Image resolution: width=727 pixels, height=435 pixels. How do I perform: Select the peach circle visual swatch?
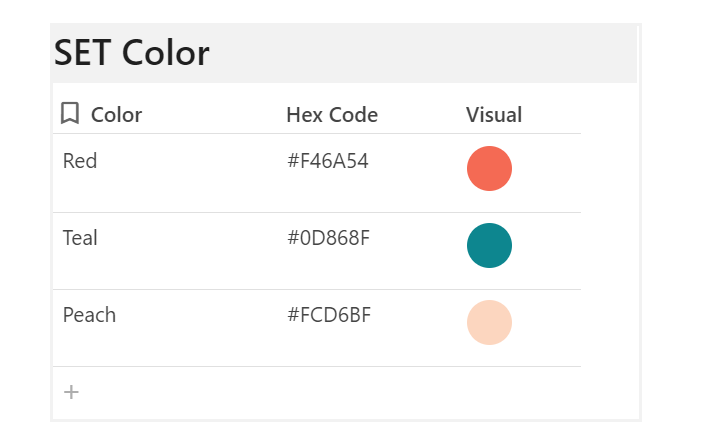[x=489, y=323]
